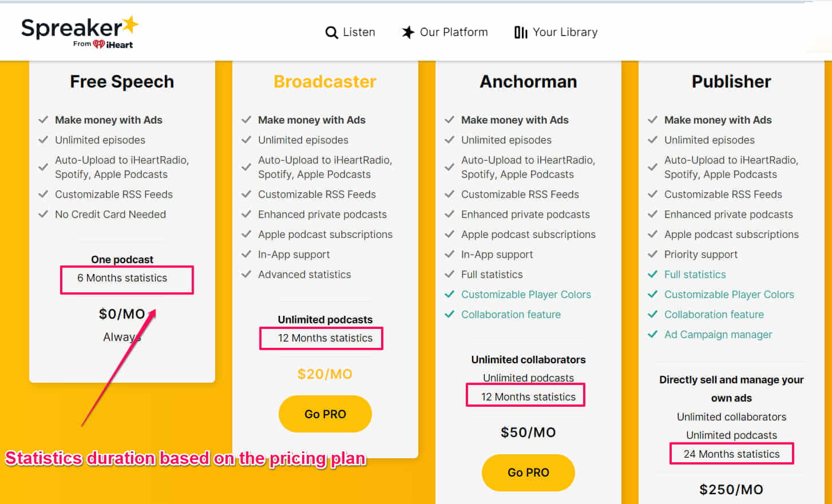
Task: Click 'Unlimited episodes' in Anchorman
Action: (506, 140)
